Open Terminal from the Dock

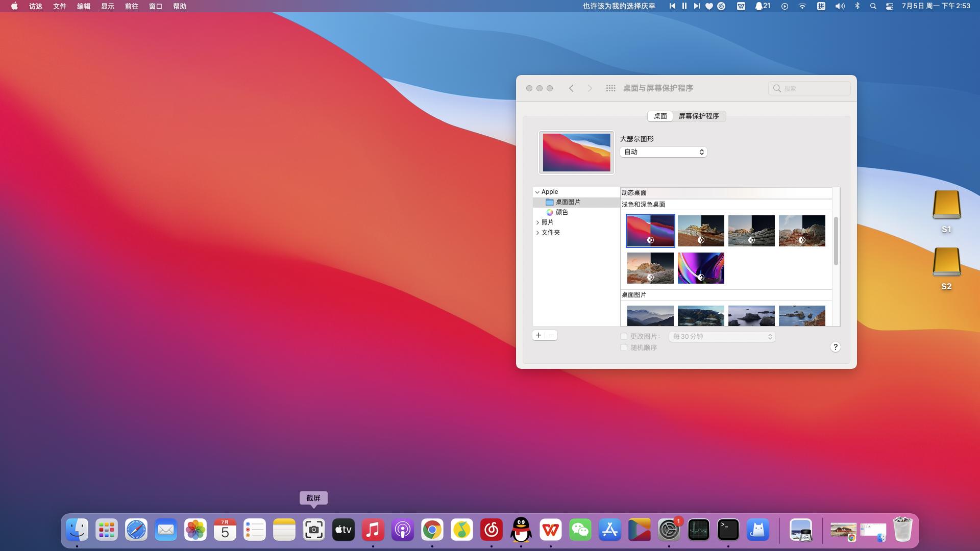click(x=728, y=530)
